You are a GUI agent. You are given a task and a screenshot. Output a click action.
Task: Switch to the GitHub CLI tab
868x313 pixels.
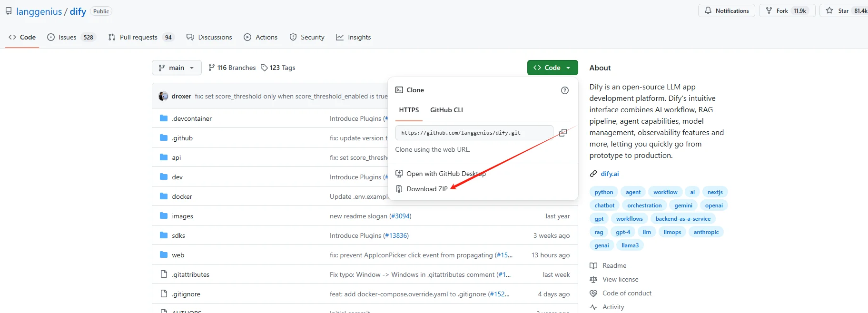tap(446, 110)
